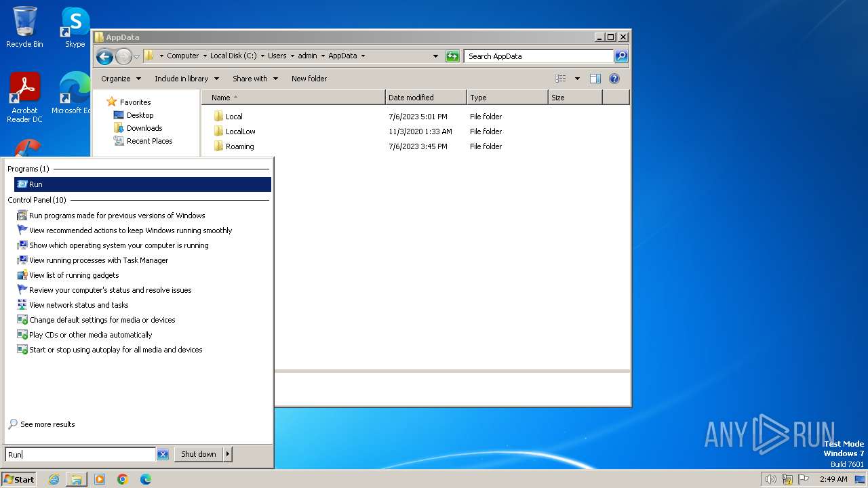Viewport: 868px width, 488px height.
Task: Open address bar previous locations dropdown
Action: click(x=435, y=56)
